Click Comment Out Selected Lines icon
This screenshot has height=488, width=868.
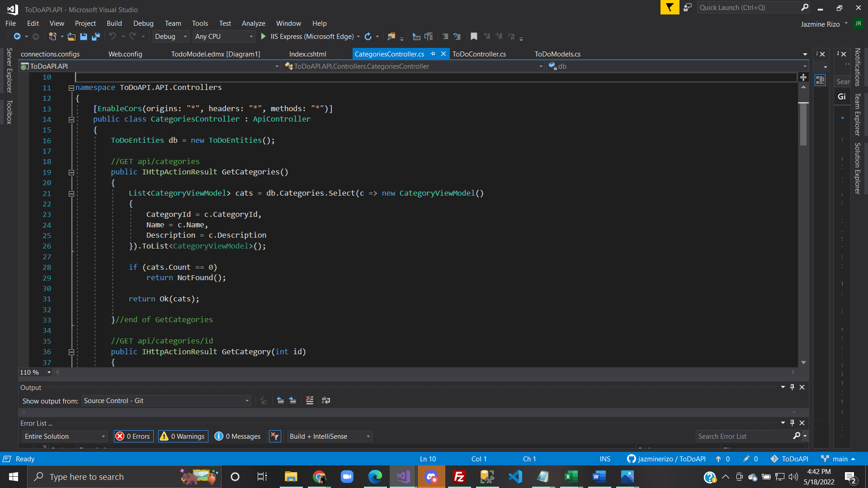coord(445,37)
